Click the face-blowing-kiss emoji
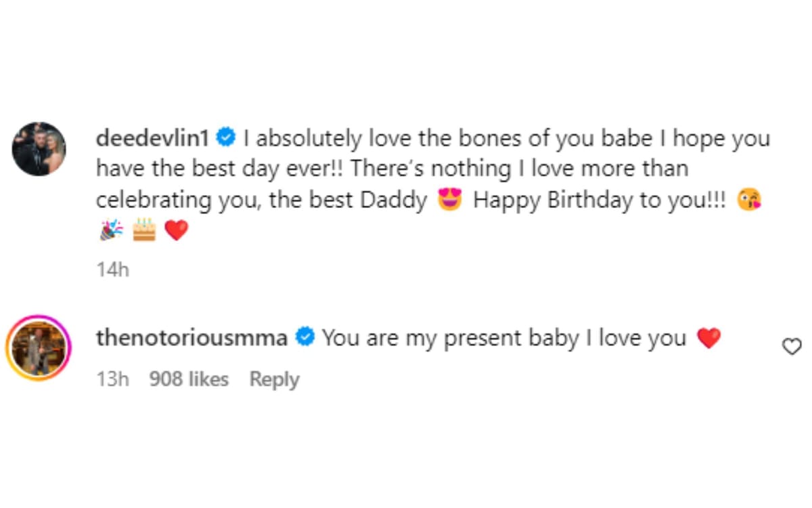Viewport: 812px width, 508px height. point(750,199)
